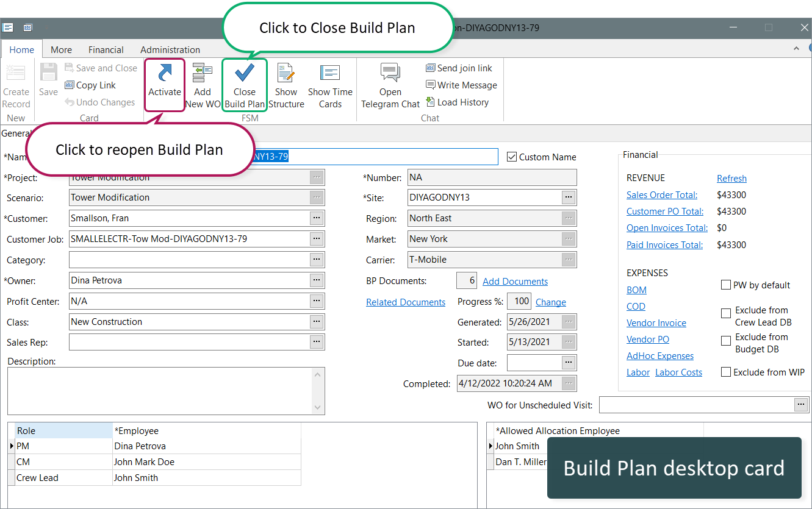Toggle the Custom Name checkbox
This screenshot has width=812, height=509.
[x=512, y=157]
